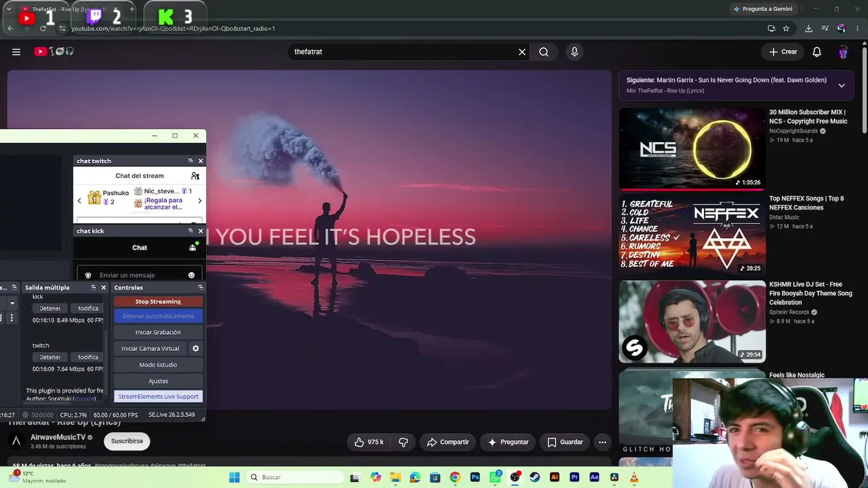
Task: Show previous gifters in Twitch chat
Action: tap(79, 201)
